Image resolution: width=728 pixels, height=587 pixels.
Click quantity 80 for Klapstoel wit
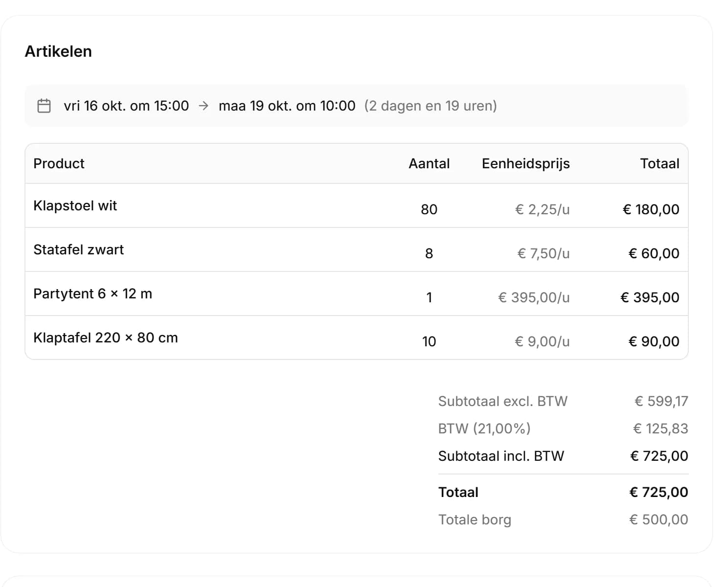point(429,209)
